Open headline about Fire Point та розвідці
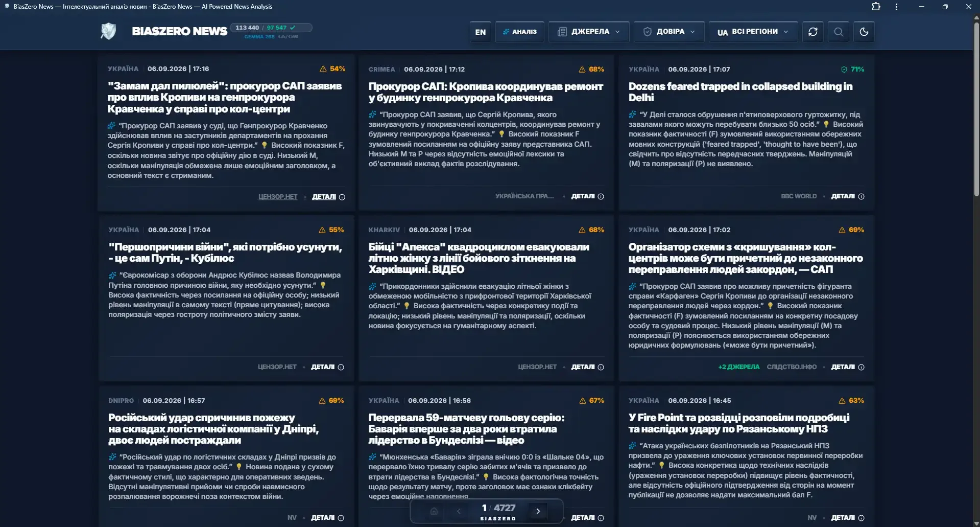The height and width of the screenshot is (527, 980). [739, 423]
